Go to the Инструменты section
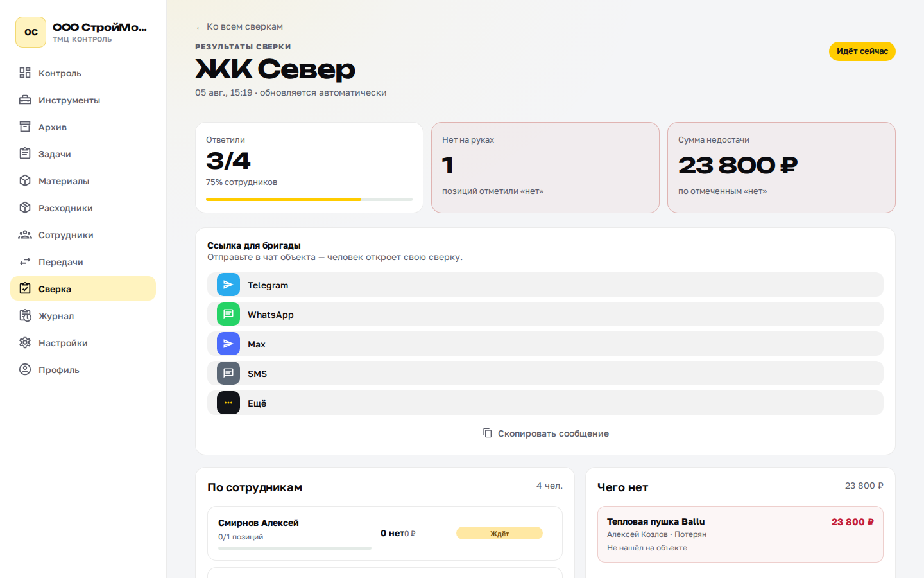The image size is (924, 578). pyautogui.click(x=83, y=100)
